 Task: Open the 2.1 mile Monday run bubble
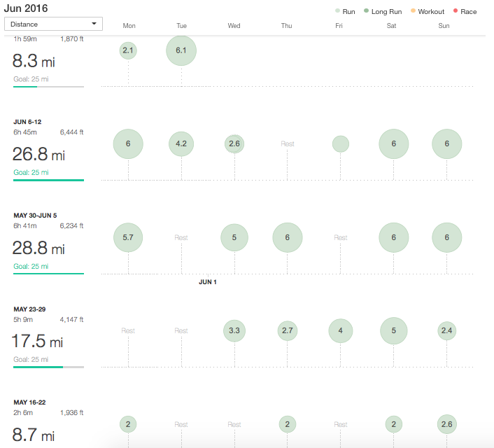coord(128,50)
